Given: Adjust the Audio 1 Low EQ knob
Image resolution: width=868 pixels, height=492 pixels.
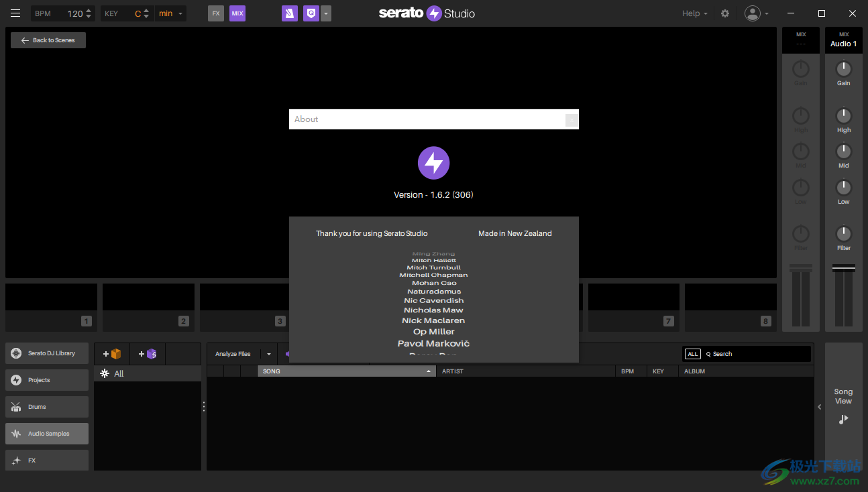Looking at the screenshot, I should click(x=844, y=188).
